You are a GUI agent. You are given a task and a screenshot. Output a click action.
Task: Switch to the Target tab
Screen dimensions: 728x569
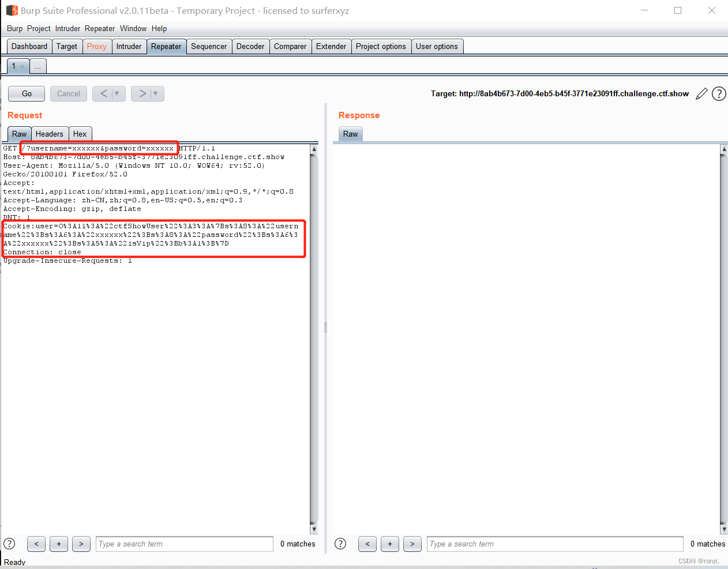tap(67, 46)
